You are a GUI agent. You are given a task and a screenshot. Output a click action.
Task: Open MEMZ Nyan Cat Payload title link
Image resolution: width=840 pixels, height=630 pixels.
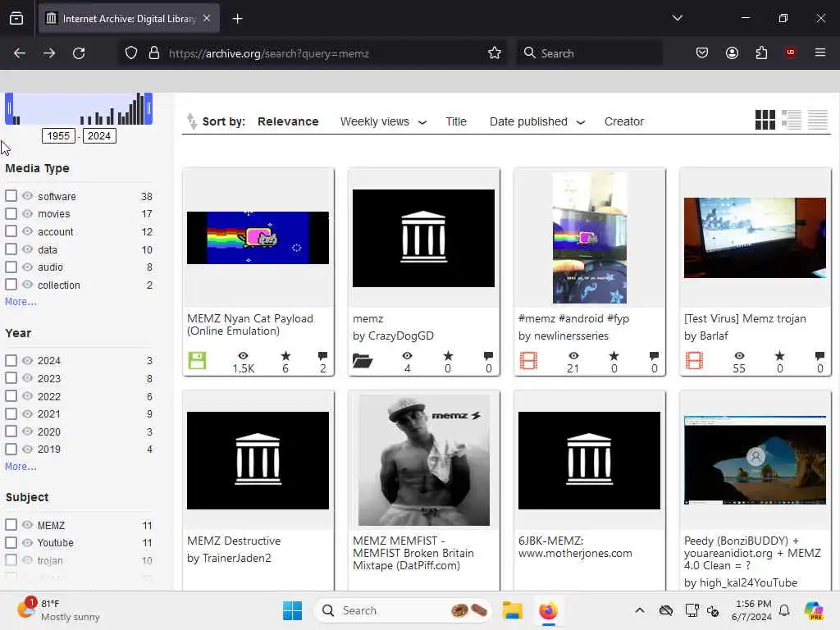point(249,325)
